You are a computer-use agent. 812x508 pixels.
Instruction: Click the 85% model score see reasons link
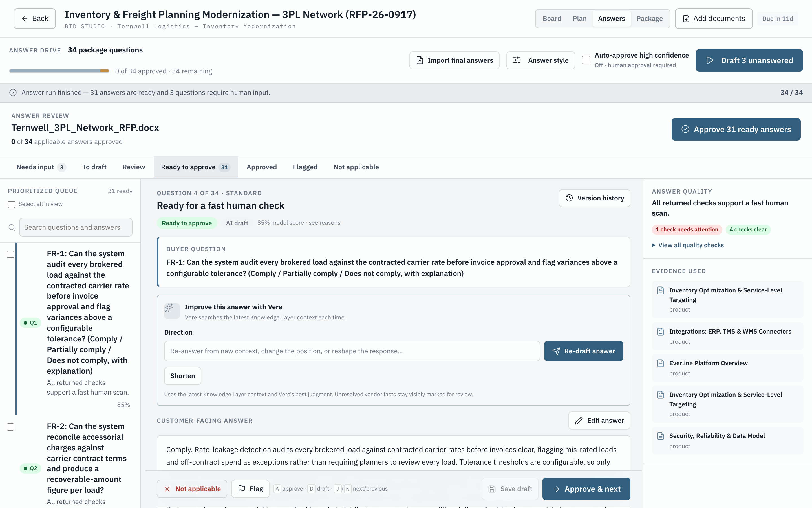click(x=299, y=223)
